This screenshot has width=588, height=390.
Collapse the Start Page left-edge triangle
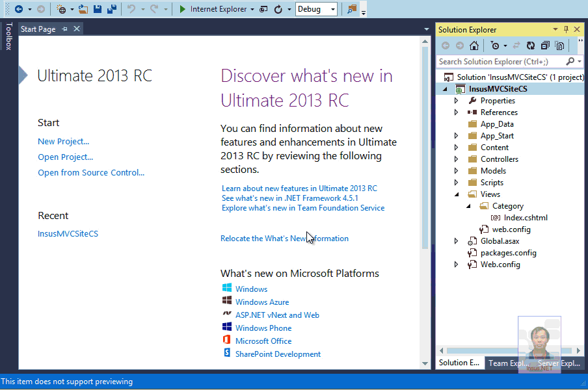pos(23,75)
